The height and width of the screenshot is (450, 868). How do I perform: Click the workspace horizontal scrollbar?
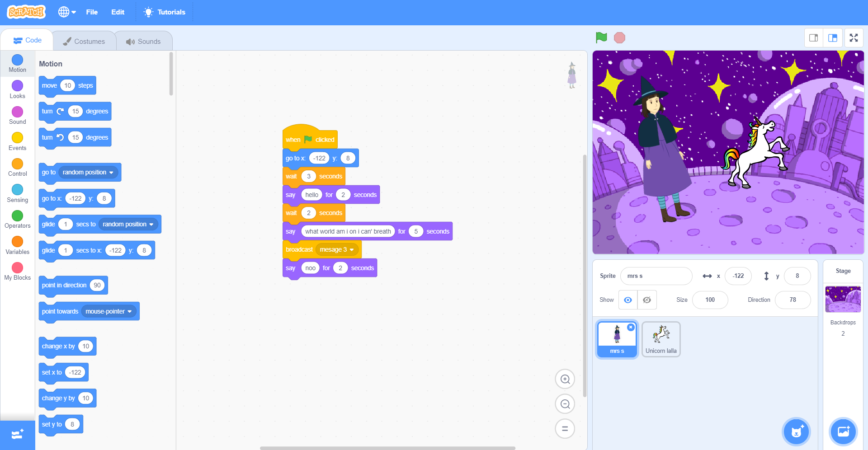click(387, 448)
